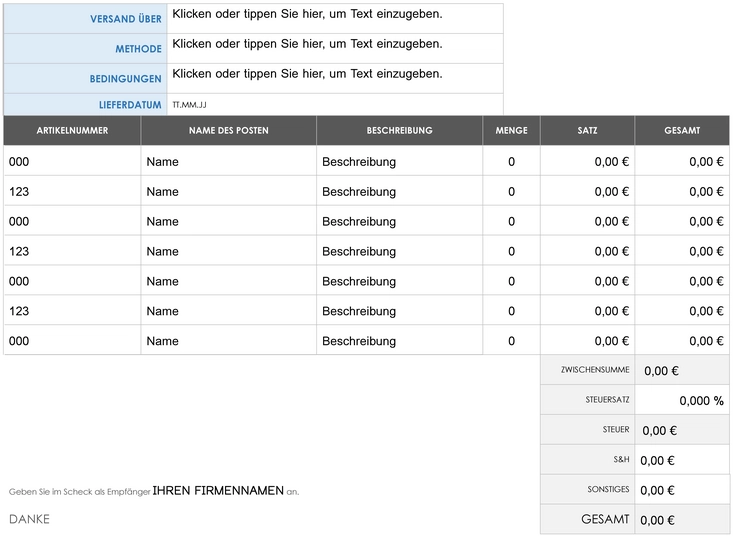Click the S&H amount 0,00 €
Viewport: 733px width, 536px height.
coord(657,461)
